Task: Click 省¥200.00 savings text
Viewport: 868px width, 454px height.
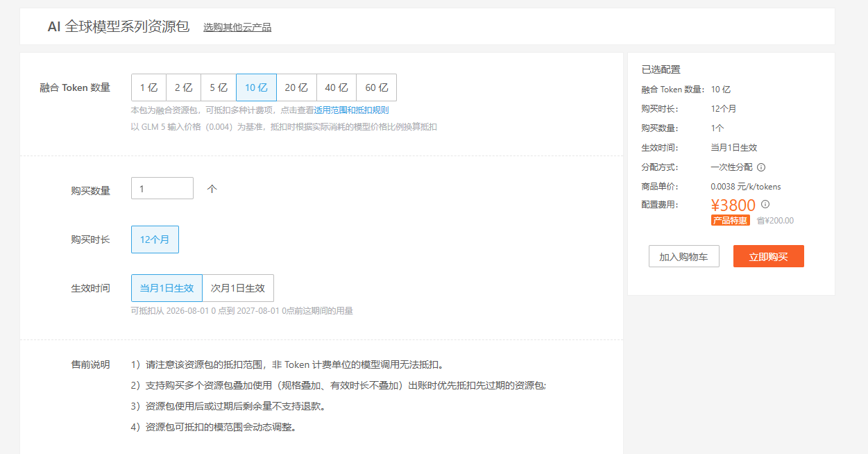Action: (775, 221)
